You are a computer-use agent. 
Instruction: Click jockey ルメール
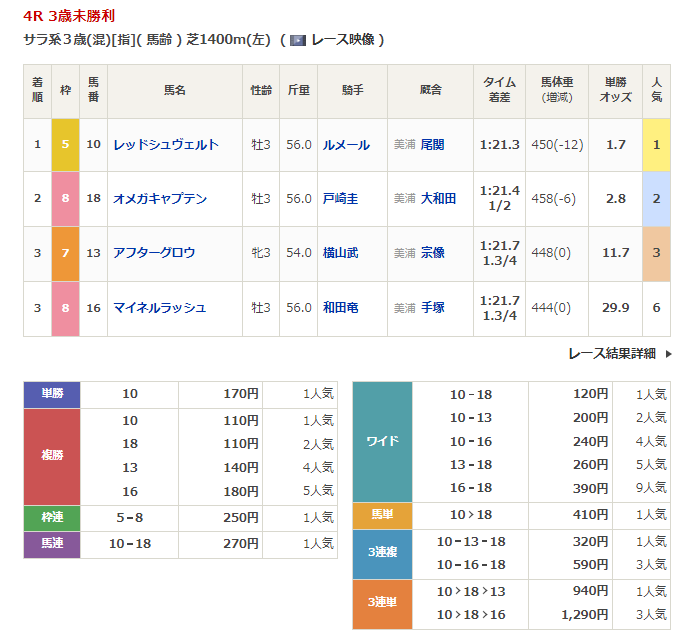346,145
